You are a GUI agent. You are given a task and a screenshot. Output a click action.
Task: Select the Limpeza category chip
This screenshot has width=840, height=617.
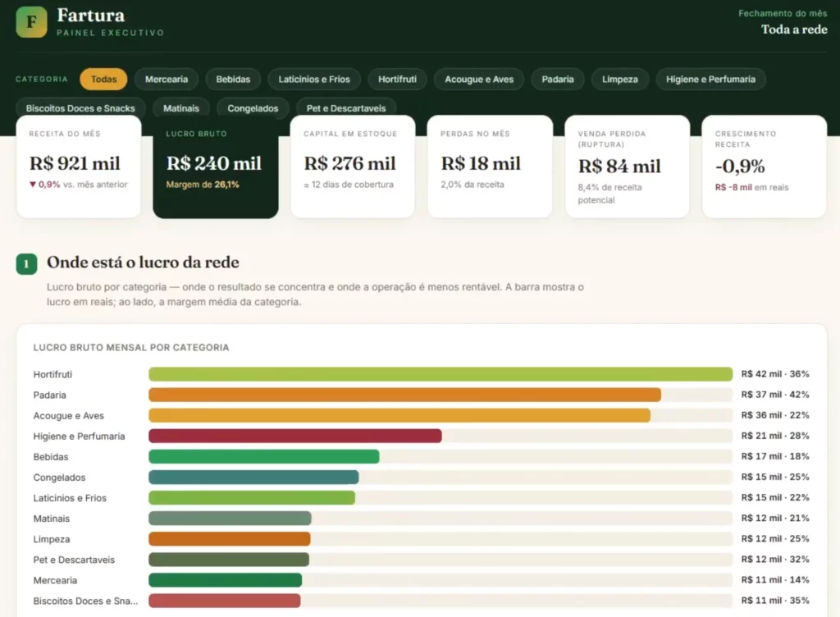point(620,80)
